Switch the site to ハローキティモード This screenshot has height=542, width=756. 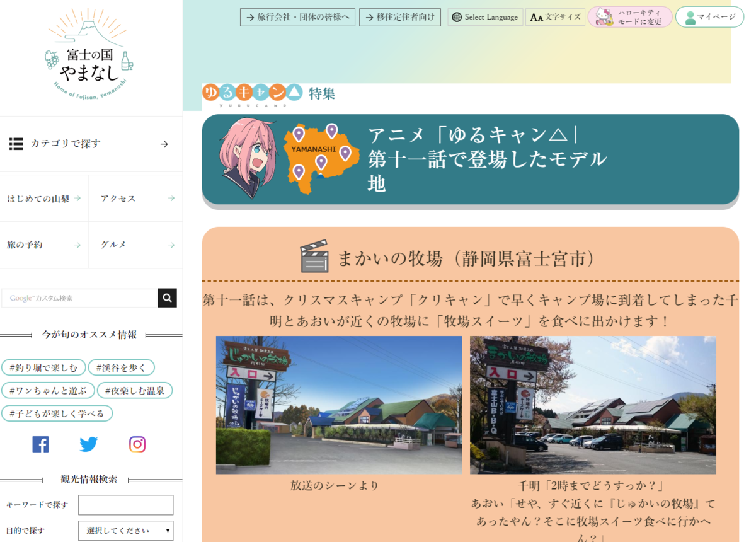pos(629,17)
